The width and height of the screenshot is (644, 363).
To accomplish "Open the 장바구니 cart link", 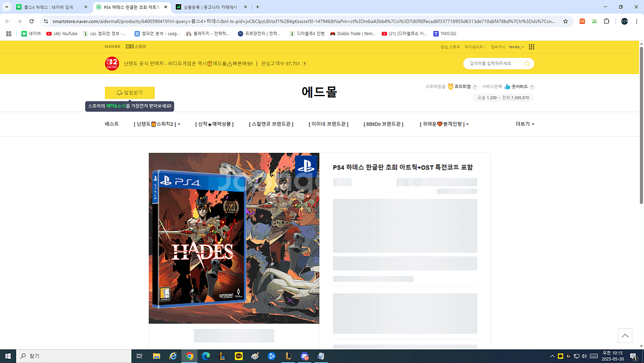I will pos(498,47).
